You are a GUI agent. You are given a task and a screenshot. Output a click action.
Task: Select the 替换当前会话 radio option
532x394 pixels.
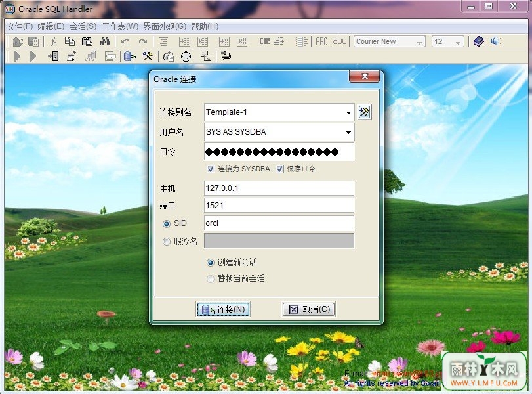coord(211,279)
